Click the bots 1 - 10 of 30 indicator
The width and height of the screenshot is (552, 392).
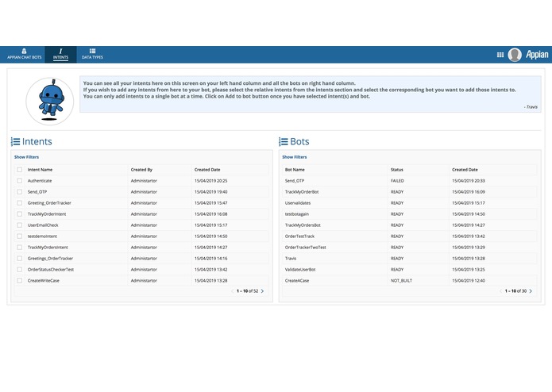click(x=515, y=291)
